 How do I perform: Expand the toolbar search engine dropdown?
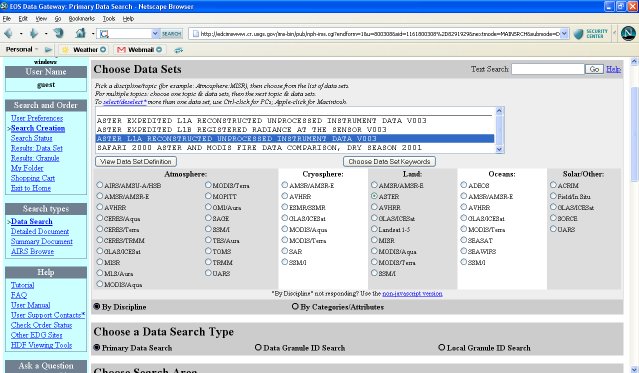pos(155,34)
